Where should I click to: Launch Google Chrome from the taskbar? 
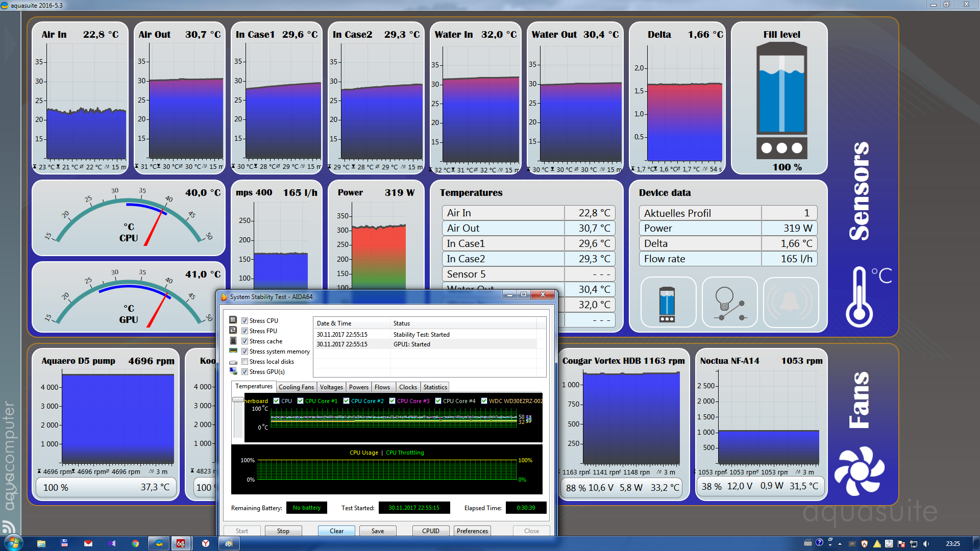point(135,543)
